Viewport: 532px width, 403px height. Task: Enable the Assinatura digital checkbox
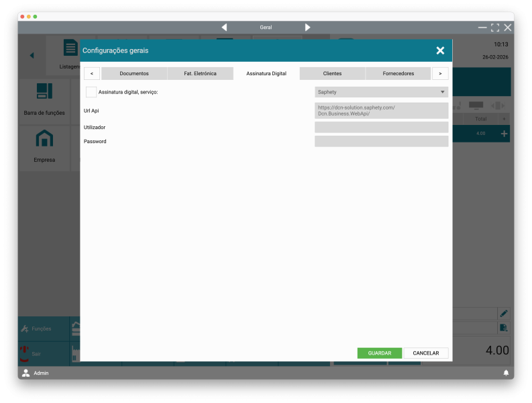coord(91,92)
